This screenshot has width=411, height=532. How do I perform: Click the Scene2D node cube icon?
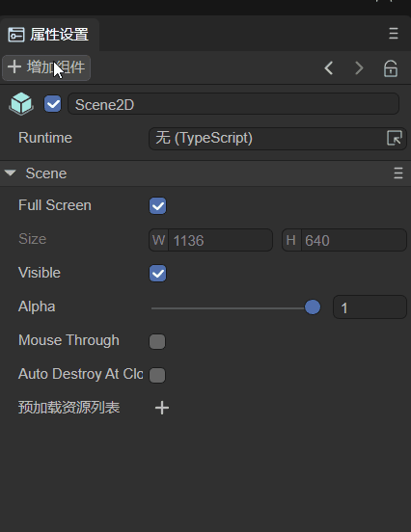[21, 104]
